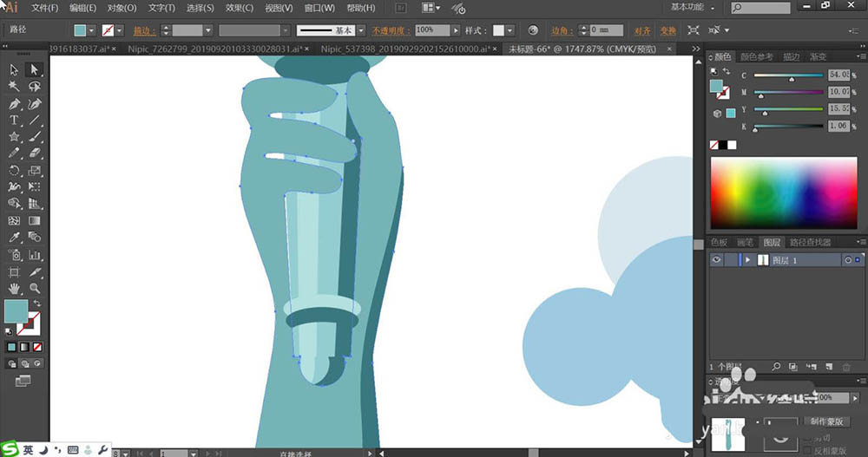Open the 窗口(W) menu

point(319,8)
